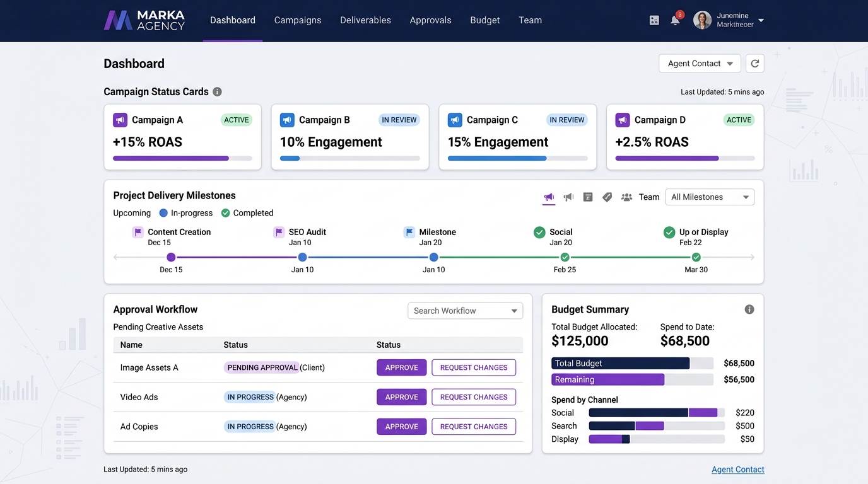Switch to the Campaigns section
This screenshot has width=868, height=484.
pyautogui.click(x=298, y=20)
